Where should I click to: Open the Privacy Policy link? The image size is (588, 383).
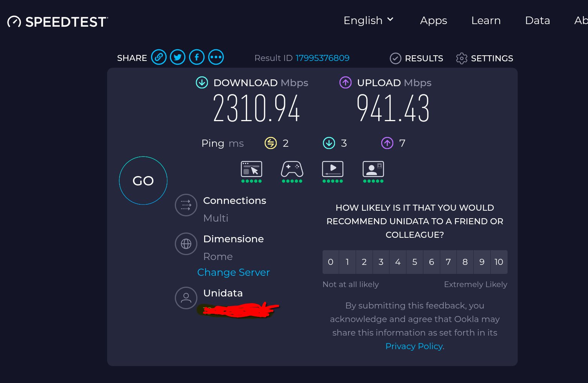414,346
